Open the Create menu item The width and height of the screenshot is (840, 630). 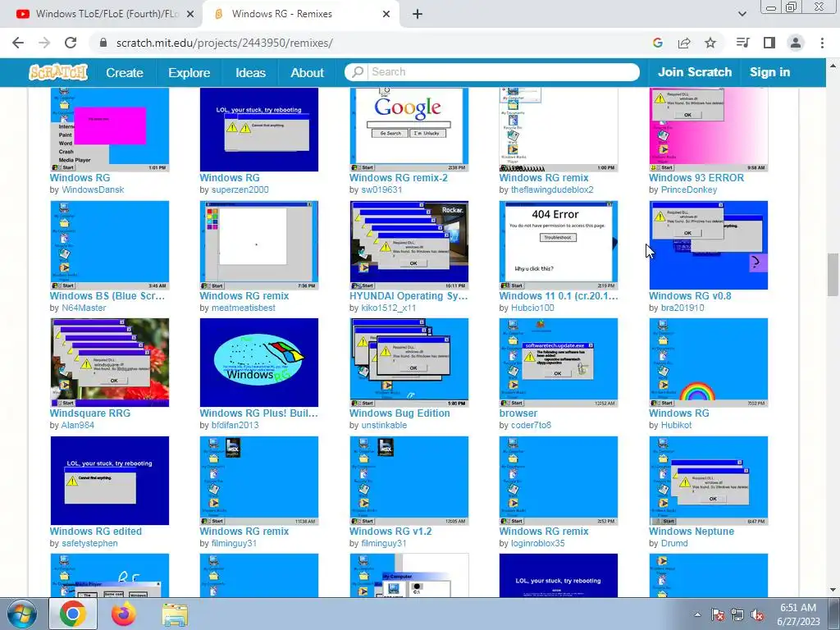tap(125, 72)
